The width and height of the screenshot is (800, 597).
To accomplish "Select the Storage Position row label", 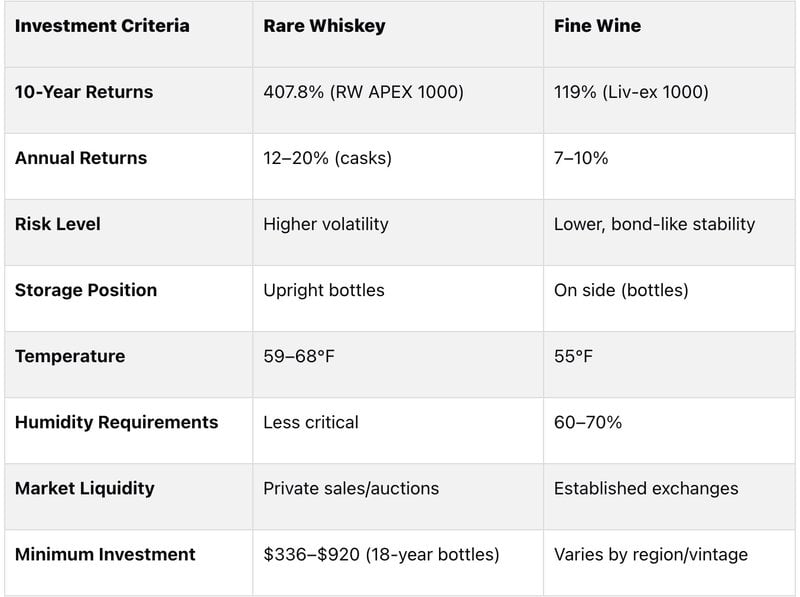I will (86, 290).
